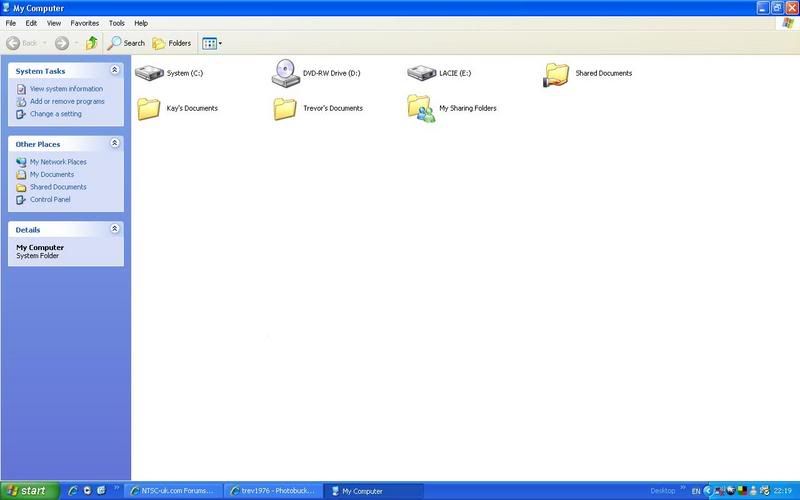The height and width of the screenshot is (500, 800).
Task: Click the Up folder toolbar icon
Action: coord(92,43)
